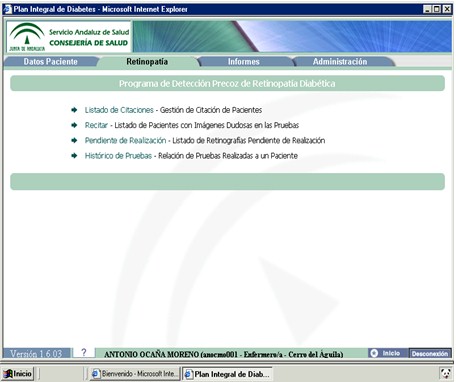Click the Internet Explorer icon in the title bar

(7, 9)
